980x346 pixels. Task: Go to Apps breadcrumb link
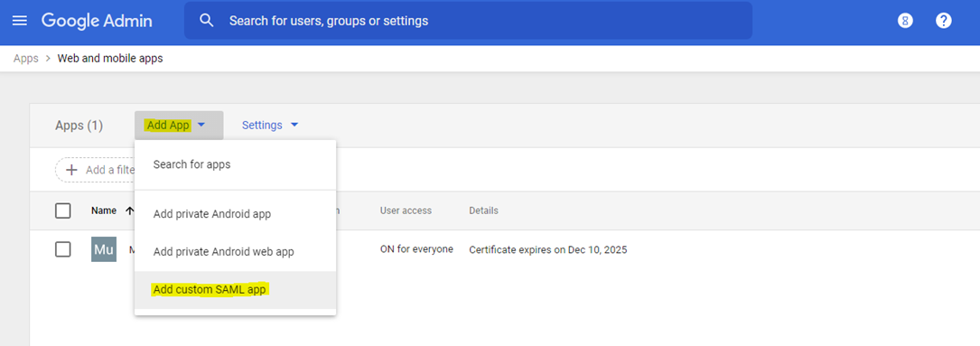25,58
